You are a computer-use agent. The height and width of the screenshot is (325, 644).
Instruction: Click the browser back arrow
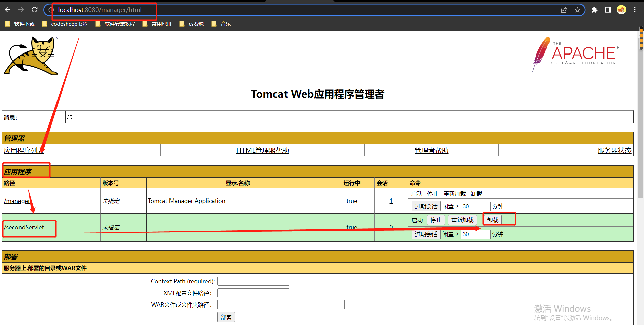coord(8,10)
